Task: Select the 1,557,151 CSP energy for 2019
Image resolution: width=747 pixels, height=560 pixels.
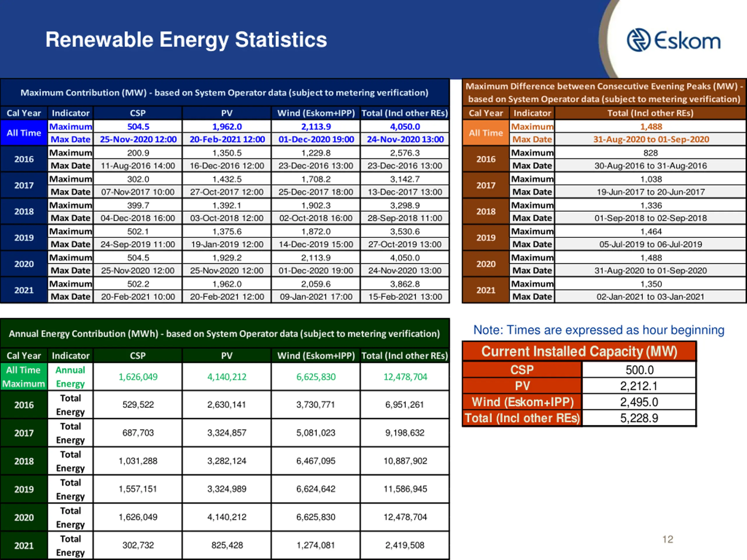Action: tap(138, 489)
